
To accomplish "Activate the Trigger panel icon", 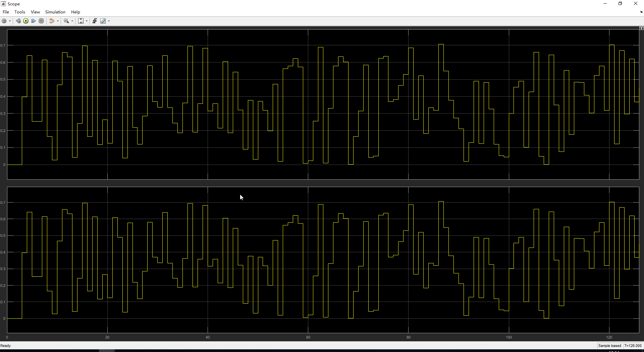I will coord(95,21).
